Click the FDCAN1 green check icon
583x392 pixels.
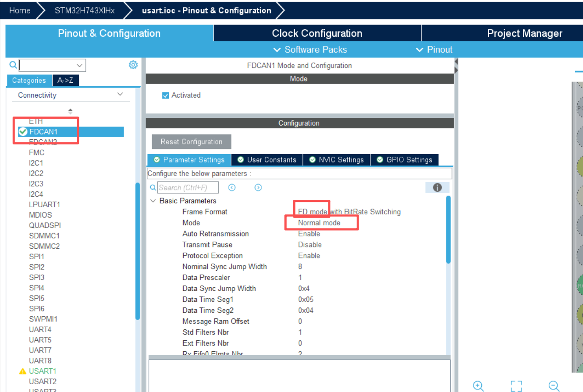click(x=23, y=131)
